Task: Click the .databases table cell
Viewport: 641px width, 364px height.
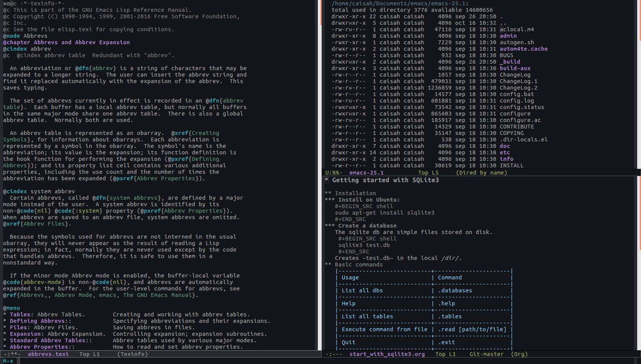Action: (x=455, y=290)
